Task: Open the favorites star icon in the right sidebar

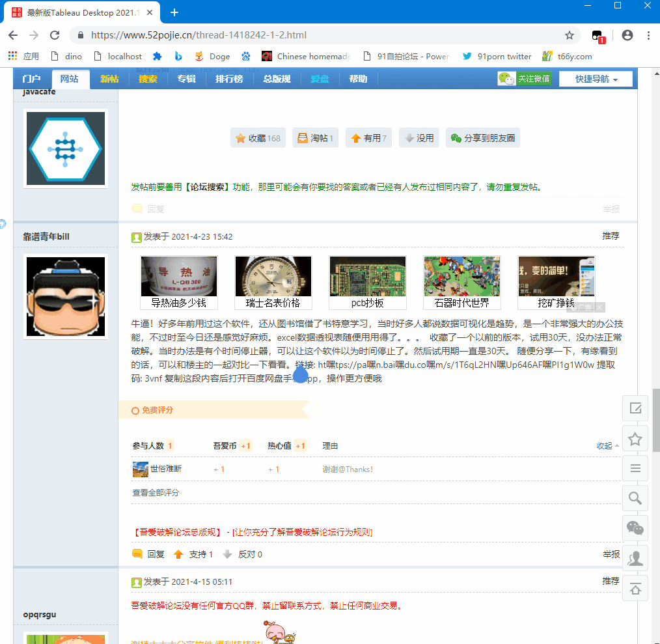Action: [x=635, y=438]
